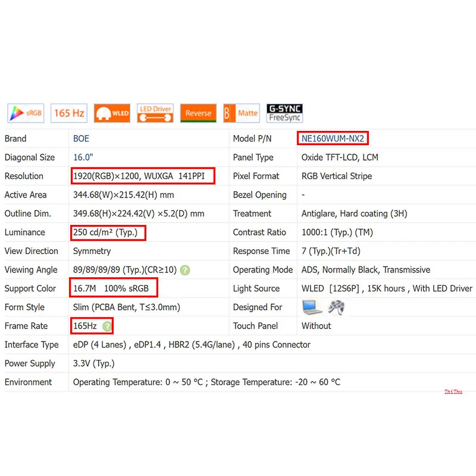Select support color value 16.7M 100% sRGB

pyautogui.click(x=111, y=289)
